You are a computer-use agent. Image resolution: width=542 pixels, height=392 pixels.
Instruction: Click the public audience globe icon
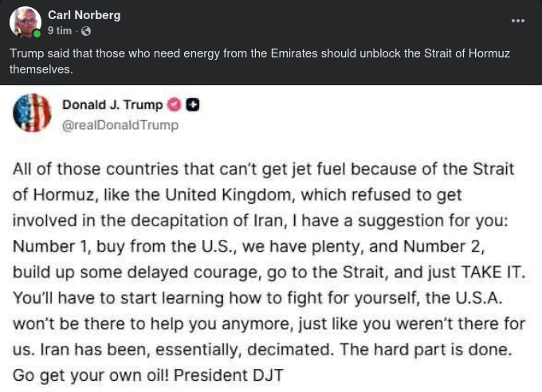coord(86,31)
